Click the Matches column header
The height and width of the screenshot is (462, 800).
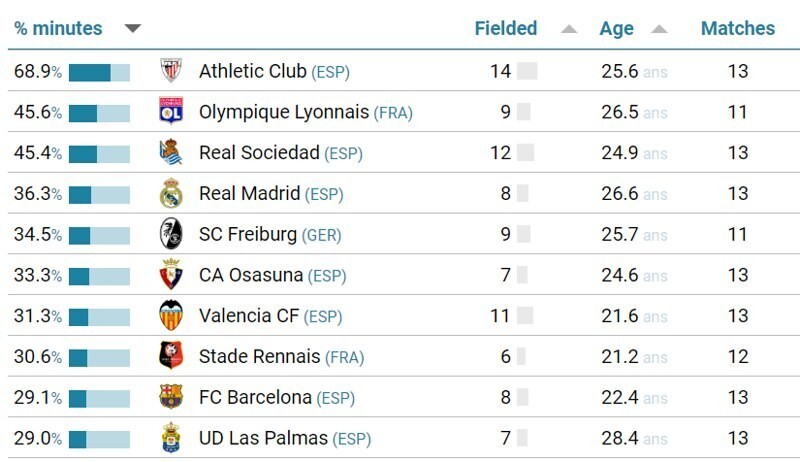[738, 28]
